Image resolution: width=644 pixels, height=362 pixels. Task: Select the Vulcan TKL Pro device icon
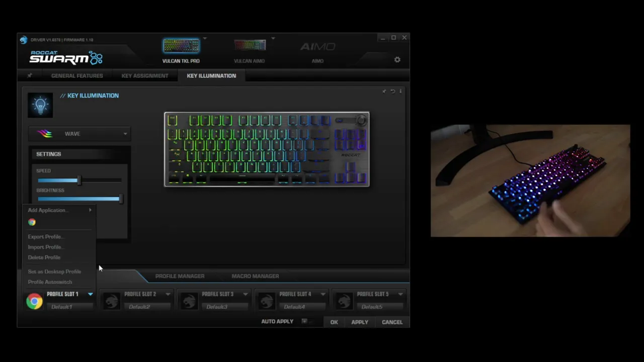coord(181,46)
